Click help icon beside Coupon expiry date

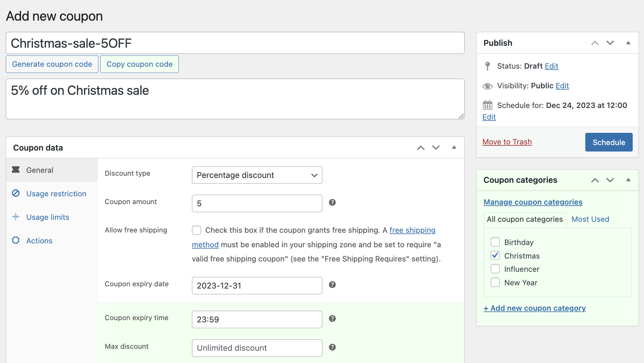[x=333, y=285]
